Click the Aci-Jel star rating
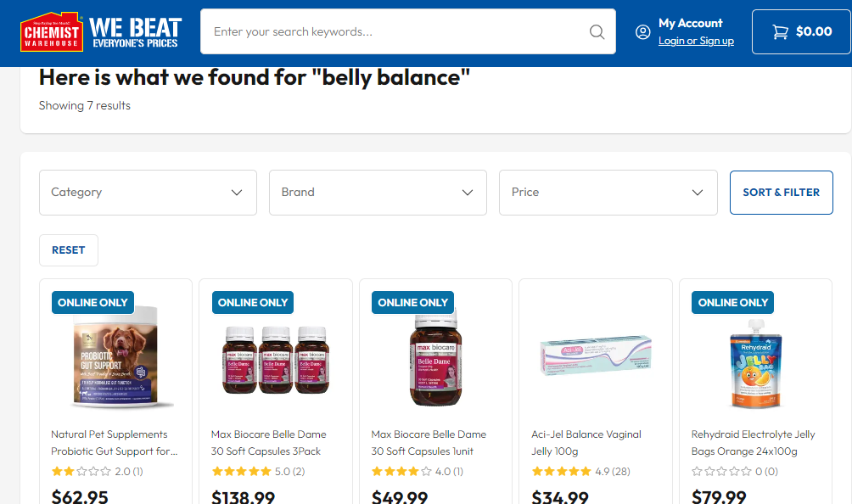 pos(561,472)
